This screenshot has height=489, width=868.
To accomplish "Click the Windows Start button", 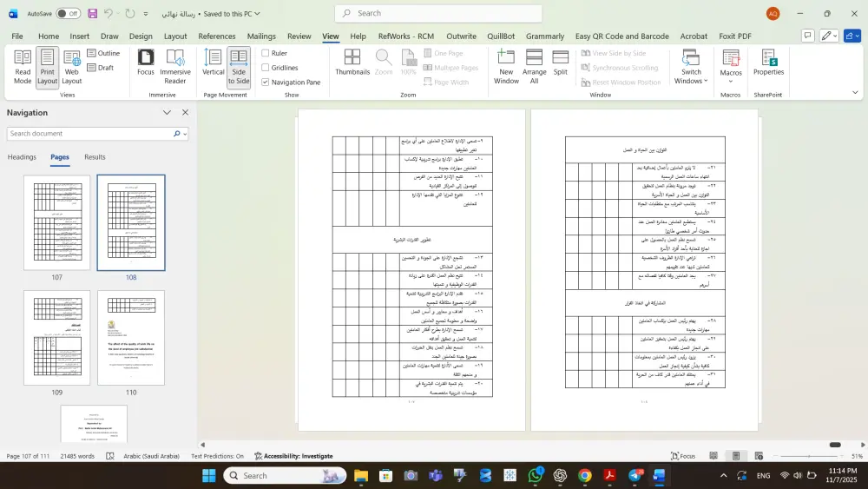I will pos(208,475).
